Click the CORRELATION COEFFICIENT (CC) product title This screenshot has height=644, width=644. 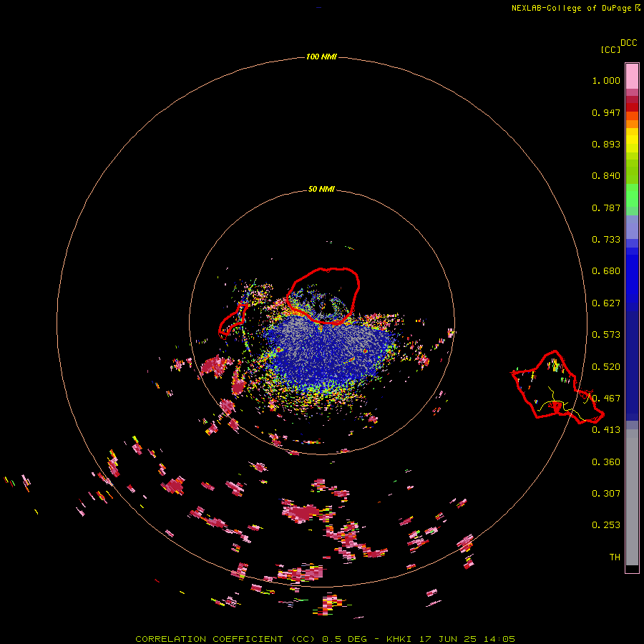225,639
